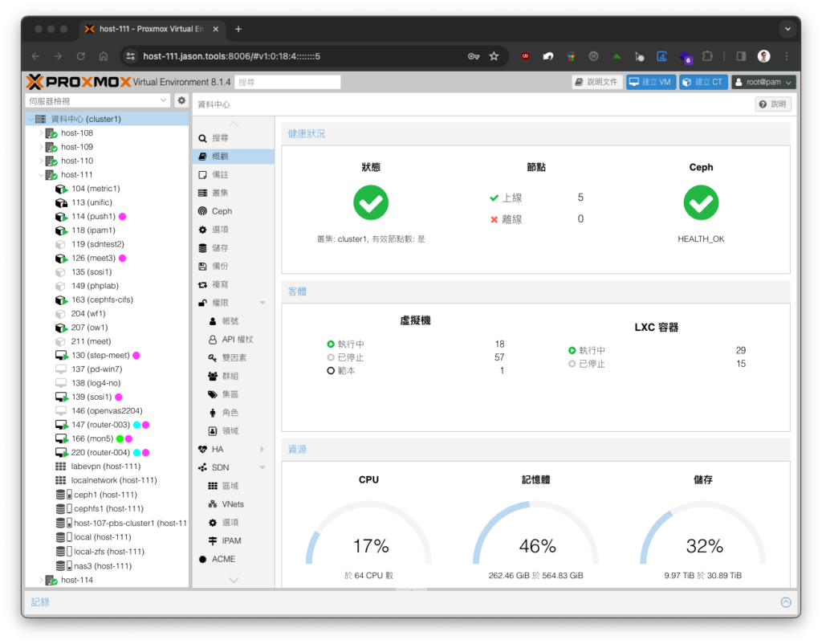Open the Ceph menu item
The image size is (822, 644).
coord(234,211)
